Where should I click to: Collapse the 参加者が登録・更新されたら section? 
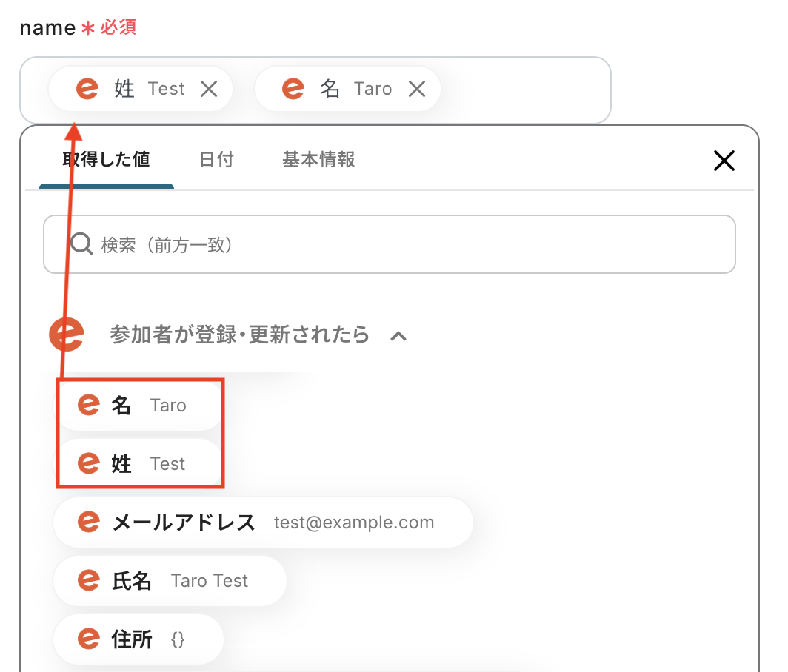398,336
